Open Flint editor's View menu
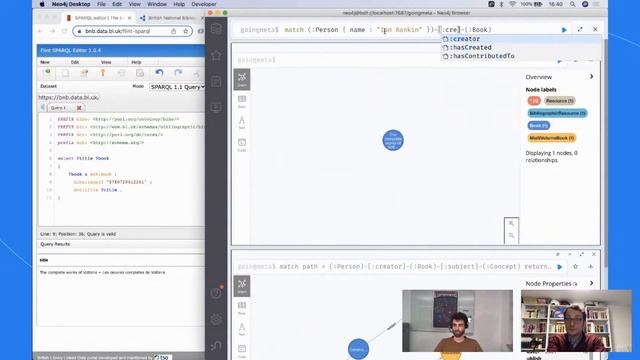The width and height of the screenshot is (640, 360). [106, 62]
